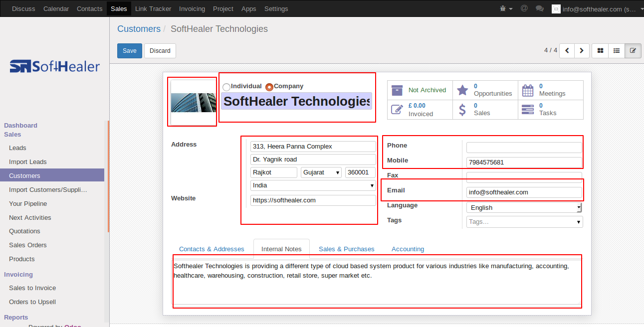Viewport: 644px width, 327px height.
Task: Click the 360001 zip field
Action: [x=360, y=172]
